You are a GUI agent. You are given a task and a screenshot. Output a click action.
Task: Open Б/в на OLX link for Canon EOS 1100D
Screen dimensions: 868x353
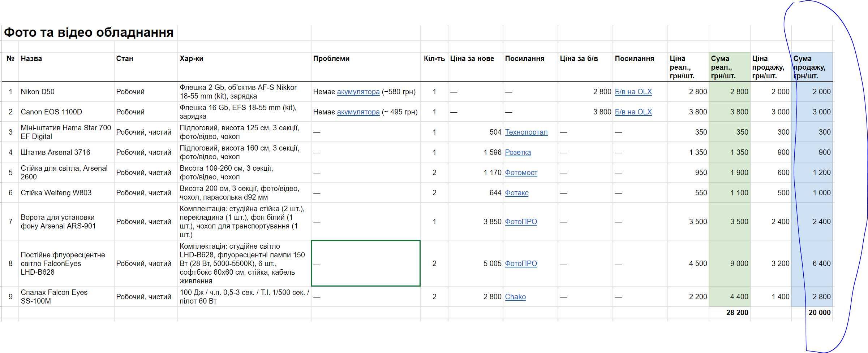pos(633,112)
